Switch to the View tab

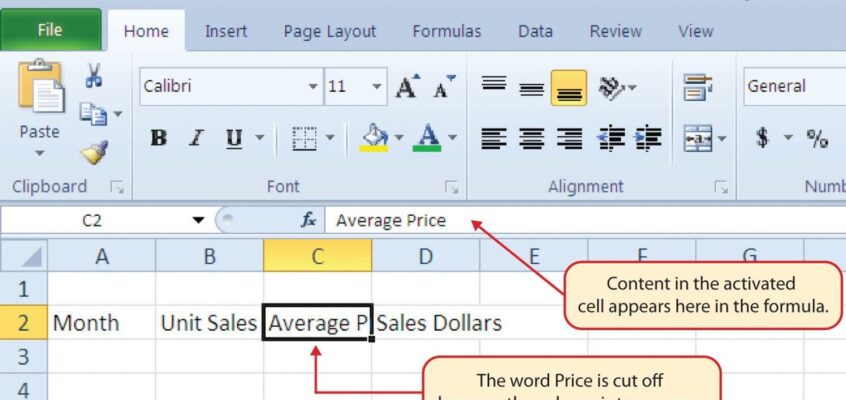(x=695, y=31)
